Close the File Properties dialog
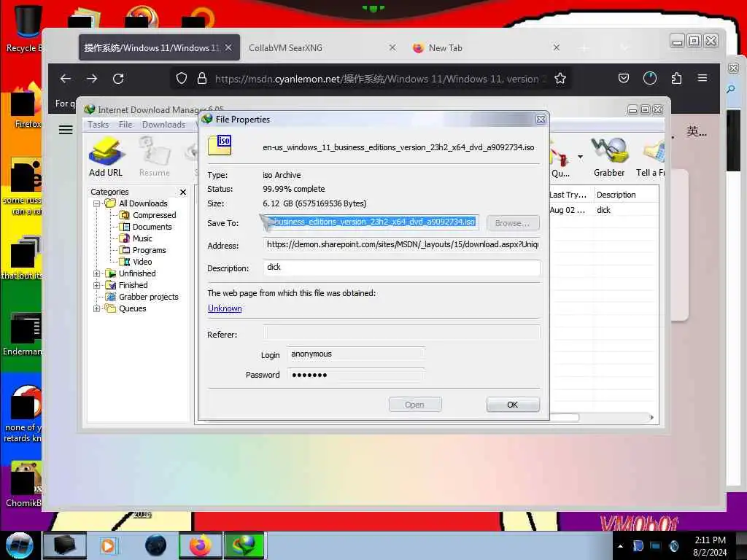This screenshot has height=560, width=747. [x=541, y=119]
